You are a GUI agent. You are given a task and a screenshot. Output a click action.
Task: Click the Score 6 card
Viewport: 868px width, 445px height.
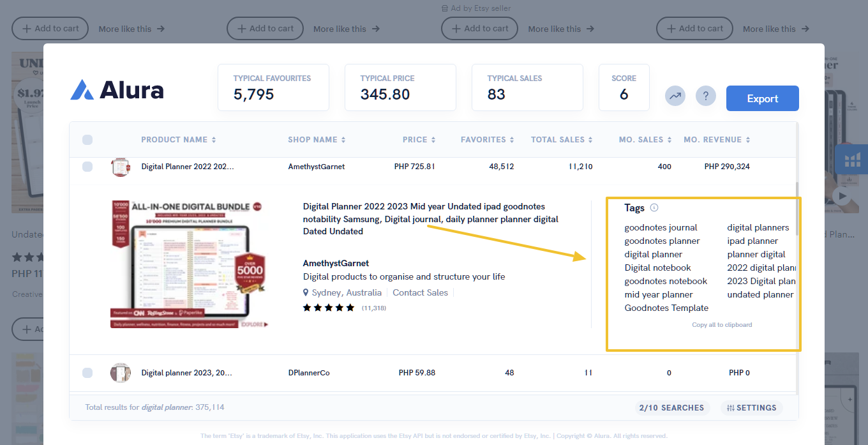624,87
